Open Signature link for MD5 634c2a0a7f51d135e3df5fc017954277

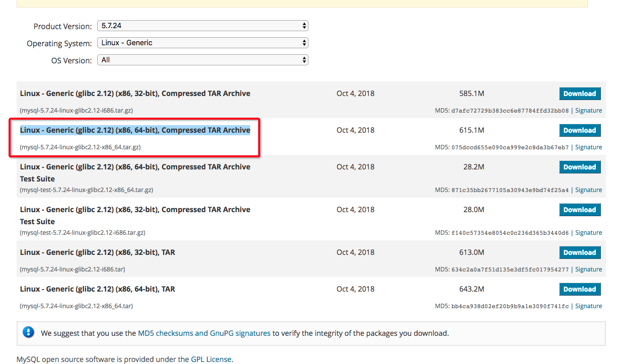588,269
